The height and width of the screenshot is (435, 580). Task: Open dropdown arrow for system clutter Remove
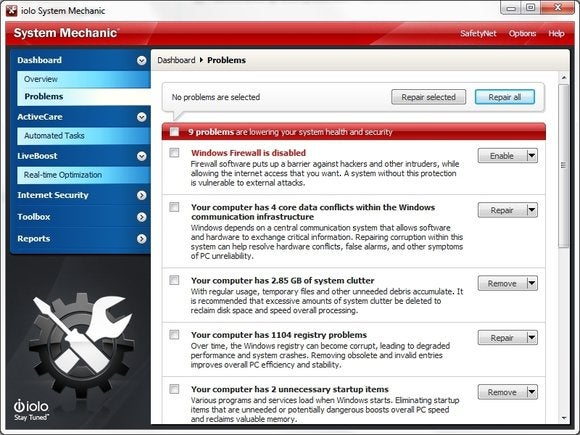tap(532, 283)
